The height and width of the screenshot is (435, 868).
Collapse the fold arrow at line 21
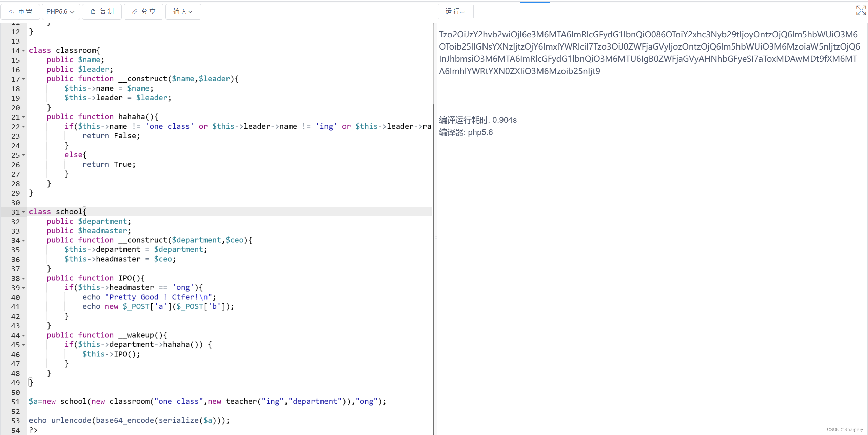[23, 117]
